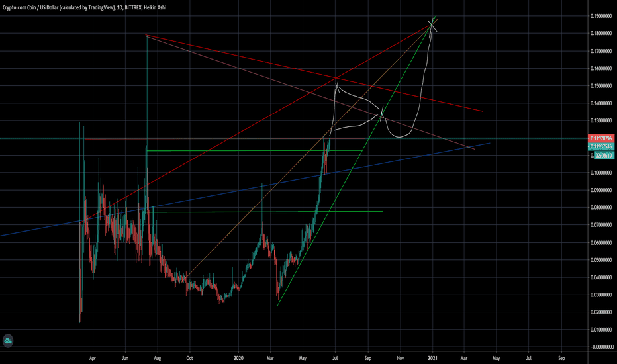Screen dimensions: 617x364
Task: Click the 2021 label on time axis
Action: pos(432,359)
